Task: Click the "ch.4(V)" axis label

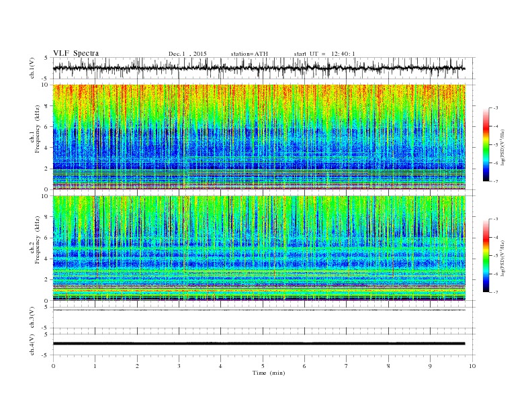Action: click(x=32, y=345)
